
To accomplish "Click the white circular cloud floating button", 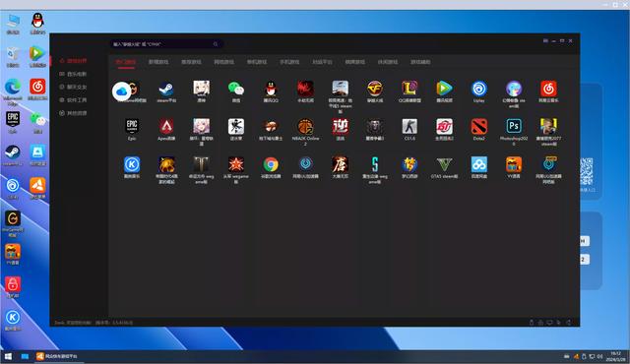I will 121,91.
